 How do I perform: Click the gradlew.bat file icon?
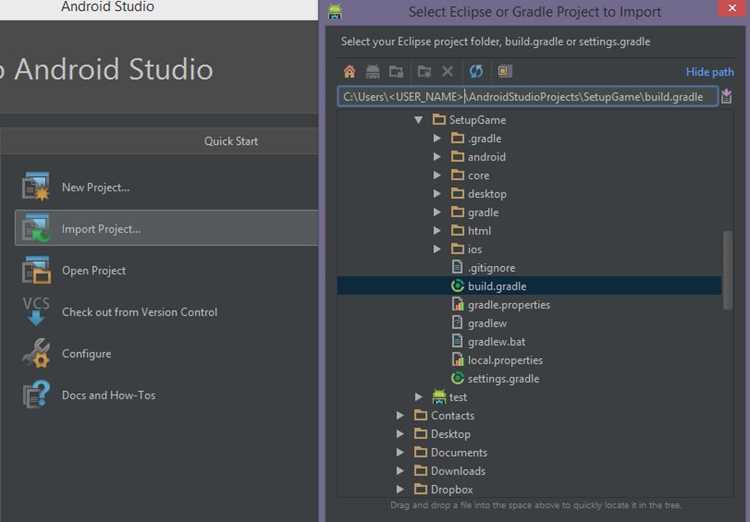point(457,341)
